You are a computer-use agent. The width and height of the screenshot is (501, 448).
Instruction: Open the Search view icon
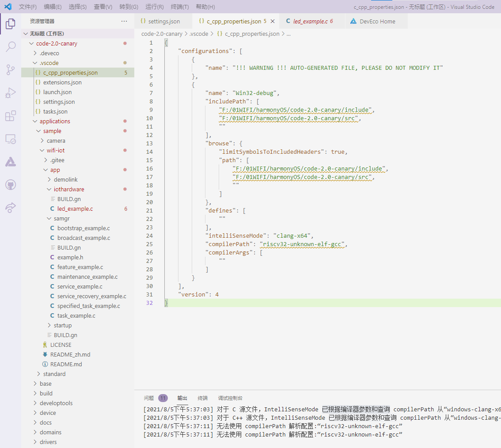coord(11,47)
